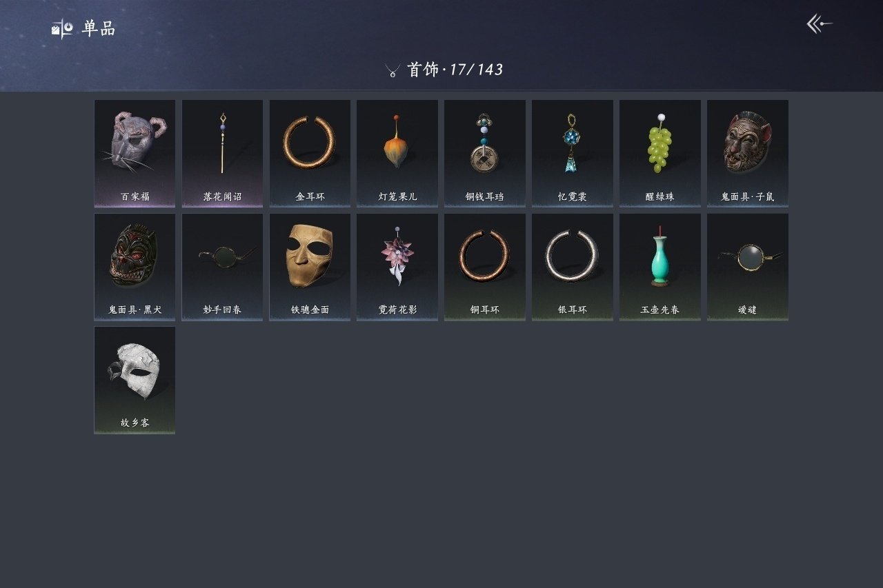Choose the 忆霓裳 blue pendant
This screenshot has width=883, height=588.
pyautogui.click(x=572, y=153)
